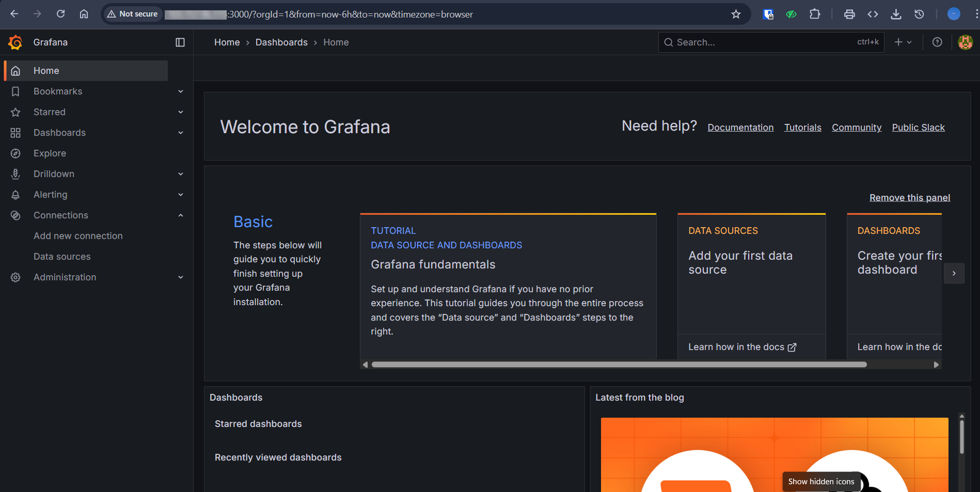Click the scrollbar right arrow under cards

click(x=936, y=364)
